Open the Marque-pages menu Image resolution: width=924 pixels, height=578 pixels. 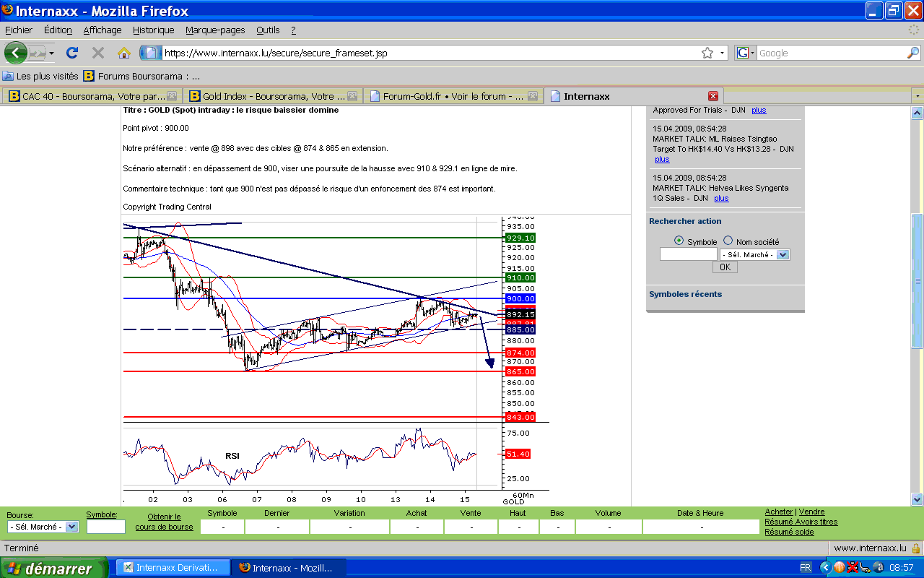coord(215,30)
